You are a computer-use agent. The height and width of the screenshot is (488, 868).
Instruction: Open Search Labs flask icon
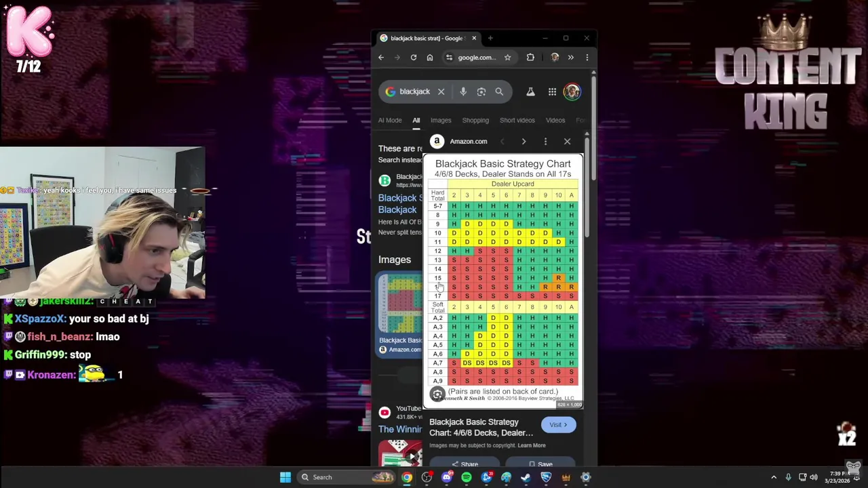point(530,91)
